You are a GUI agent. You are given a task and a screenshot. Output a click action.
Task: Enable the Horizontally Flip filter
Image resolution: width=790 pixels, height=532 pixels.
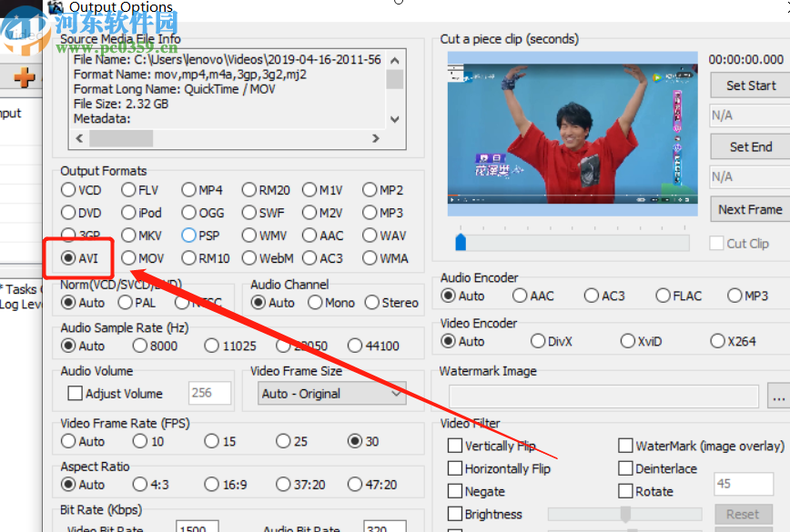point(455,468)
